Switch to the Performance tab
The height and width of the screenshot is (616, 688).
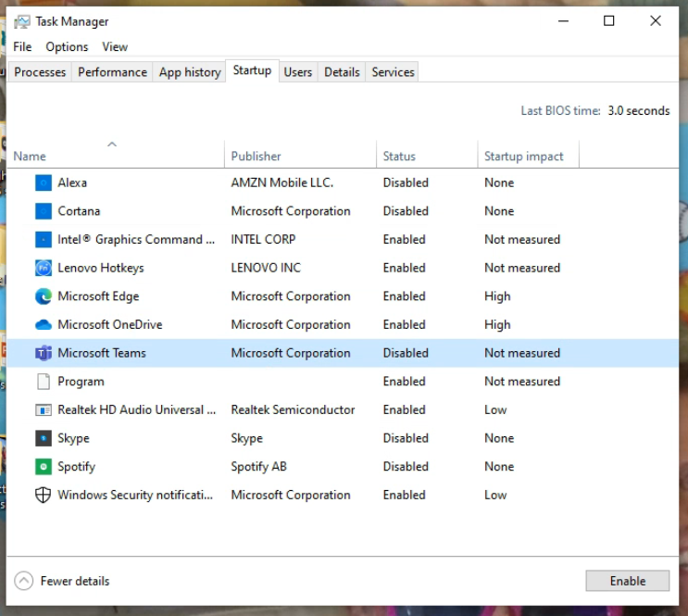click(112, 72)
